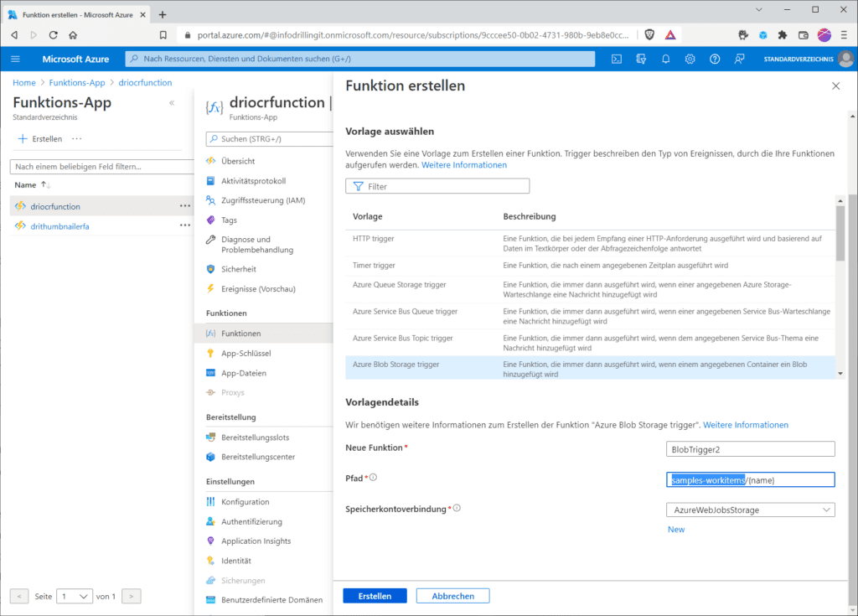
Task: Open the feedback icon in Azure header
Action: [739, 60]
